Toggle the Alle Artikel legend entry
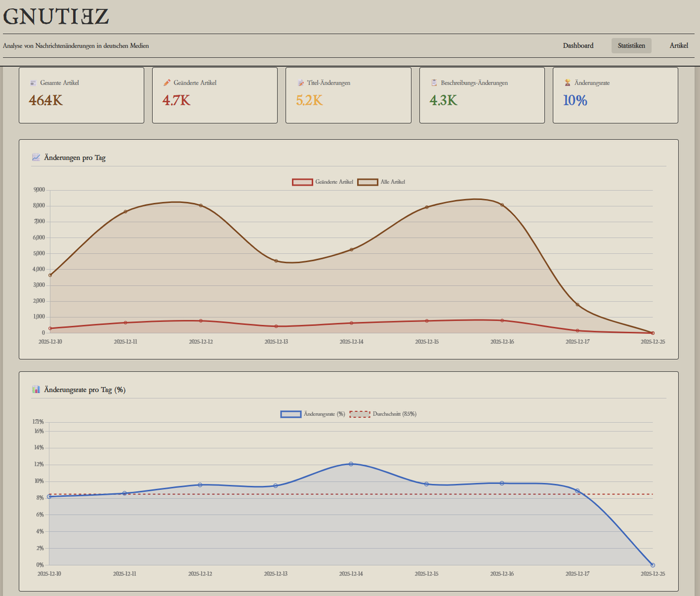The height and width of the screenshot is (596, 700). click(x=381, y=182)
